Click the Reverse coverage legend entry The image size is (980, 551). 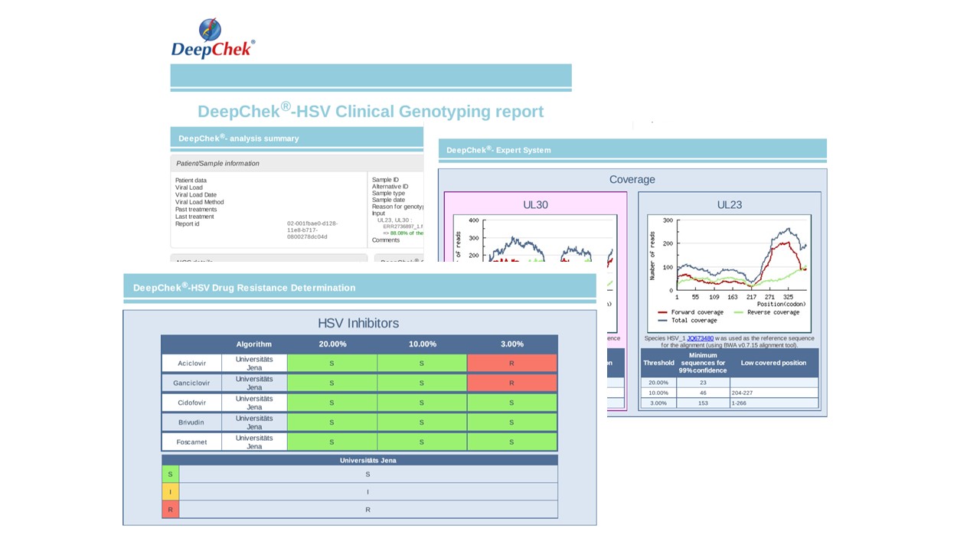pyautogui.click(x=766, y=312)
